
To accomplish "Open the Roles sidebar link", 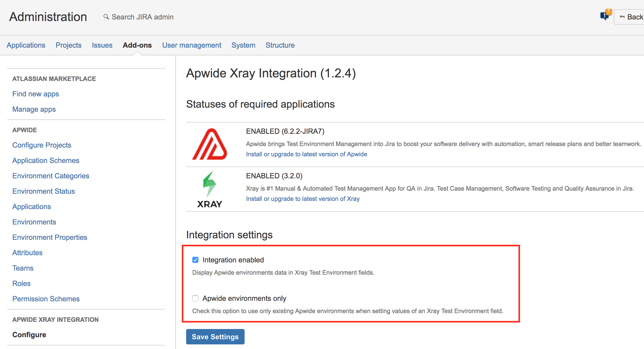I will point(21,283).
